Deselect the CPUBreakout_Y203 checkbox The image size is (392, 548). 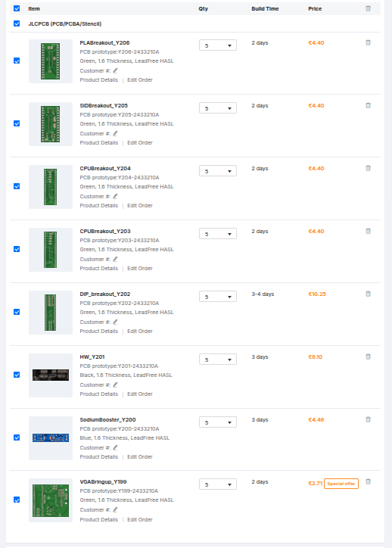(17, 249)
